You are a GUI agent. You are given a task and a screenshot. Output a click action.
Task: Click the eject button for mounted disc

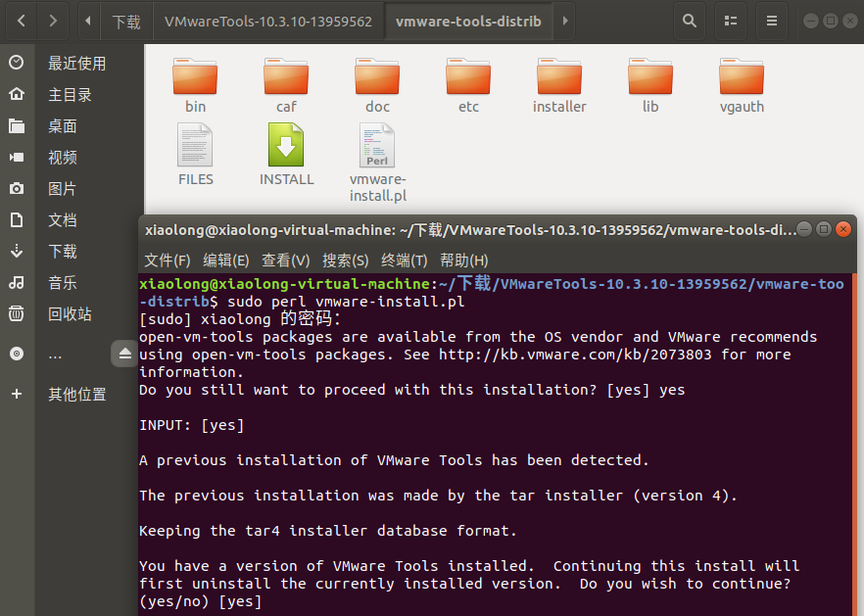(125, 354)
